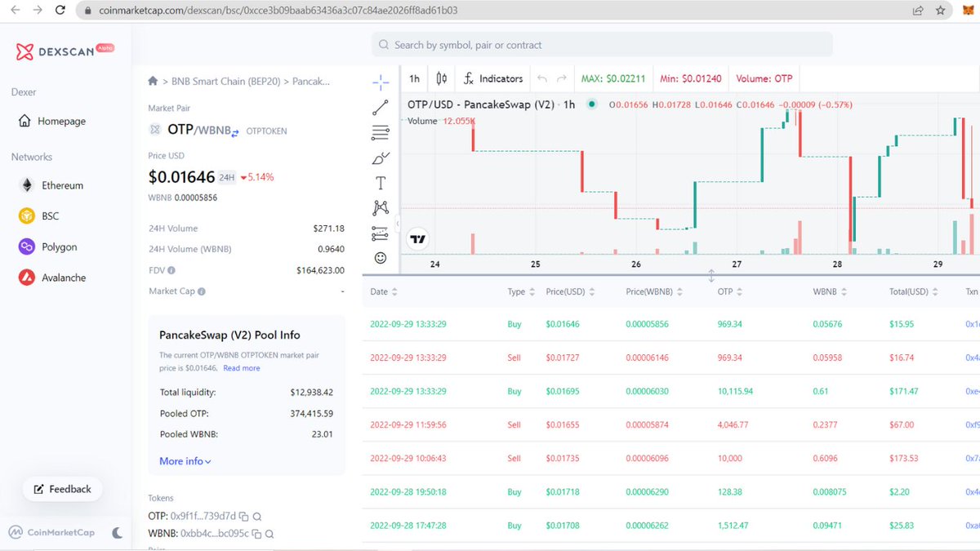
Task: Search the OTP contract address
Action: (x=257, y=517)
